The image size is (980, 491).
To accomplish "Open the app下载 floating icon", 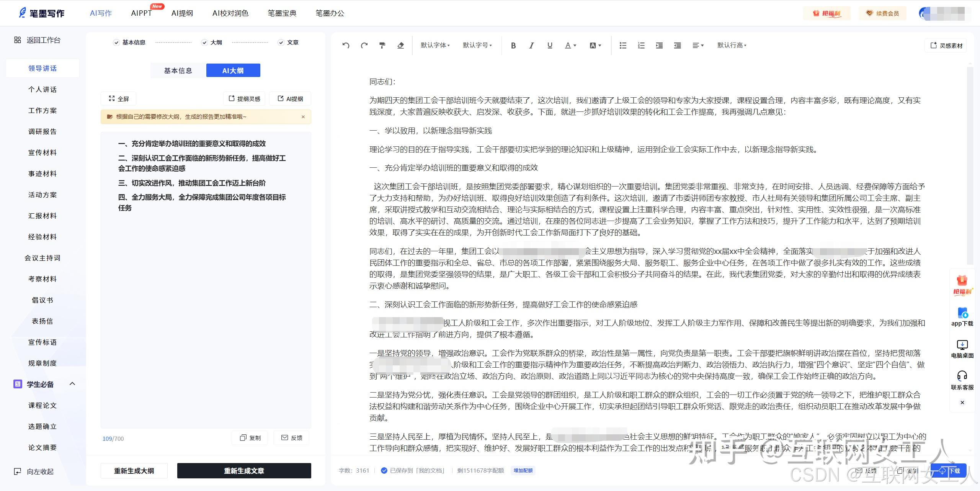I will 962,317.
